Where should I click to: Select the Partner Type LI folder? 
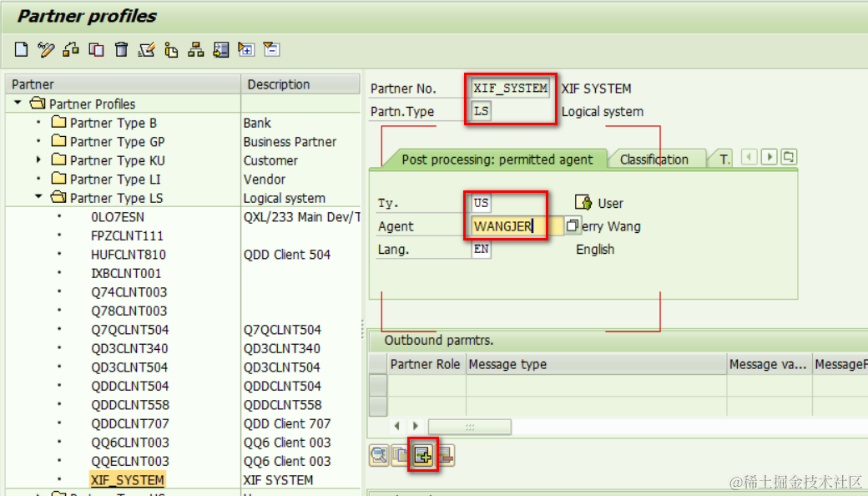(x=115, y=179)
